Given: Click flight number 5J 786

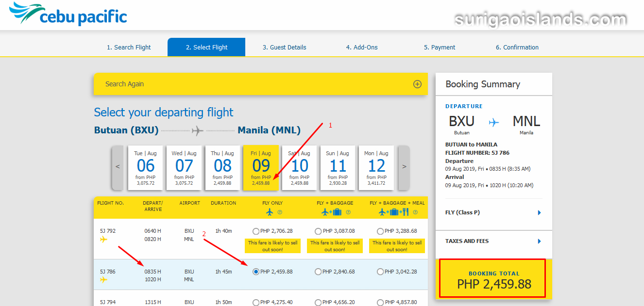Looking at the screenshot, I should 108,272.
